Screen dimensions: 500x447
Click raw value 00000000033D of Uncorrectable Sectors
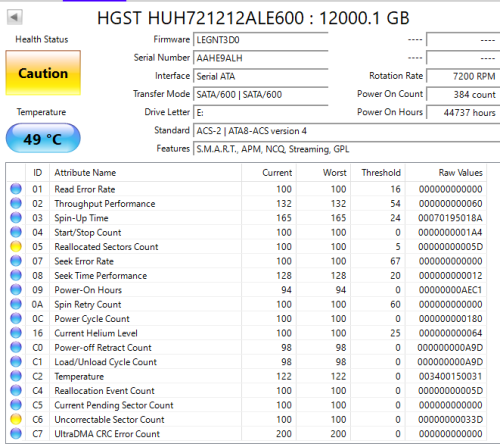pyautogui.click(x=450, y=419)
